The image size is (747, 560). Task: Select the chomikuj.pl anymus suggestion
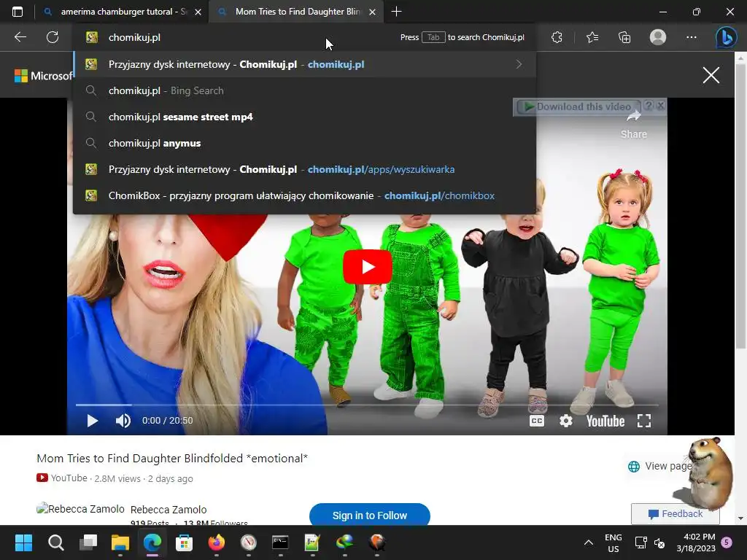(304, 143)
